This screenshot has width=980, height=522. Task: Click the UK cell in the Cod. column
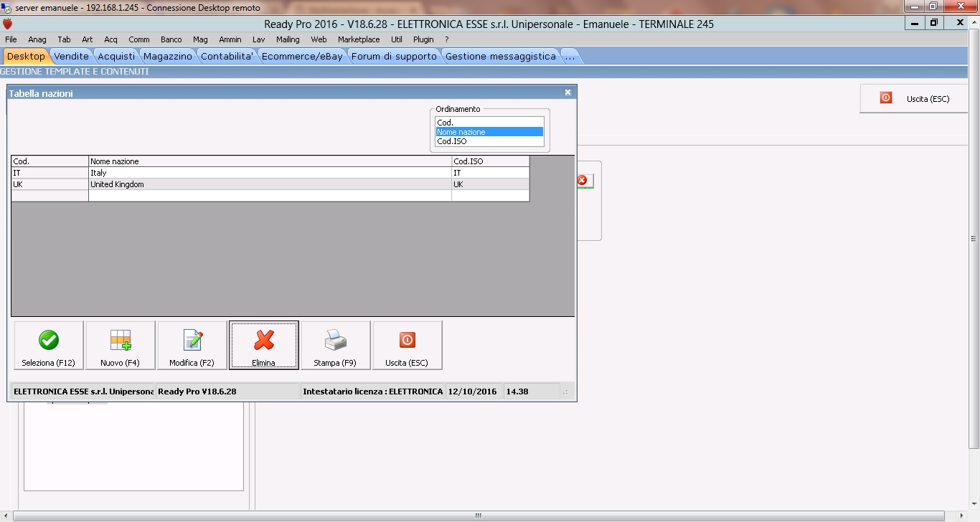point(50,184)
